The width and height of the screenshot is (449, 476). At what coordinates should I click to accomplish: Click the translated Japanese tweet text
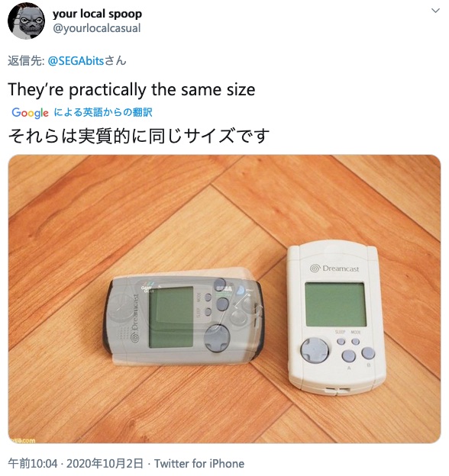[139, 136]
